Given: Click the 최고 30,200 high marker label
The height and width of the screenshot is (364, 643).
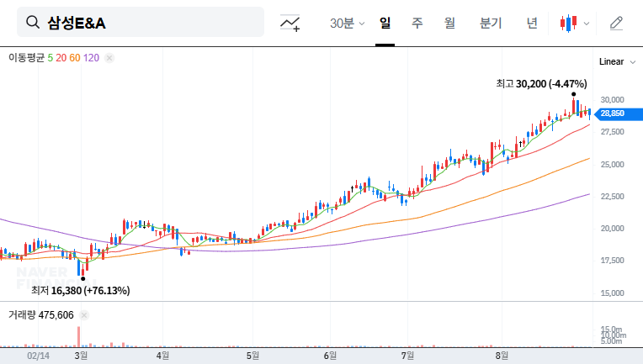Looking at the screenshot, I should 541,84.
